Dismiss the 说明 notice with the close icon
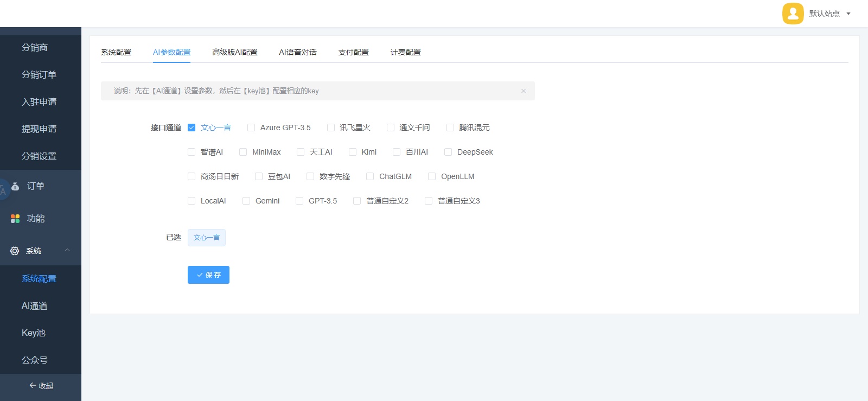The image size is (868, 401). tap(524, 91)
